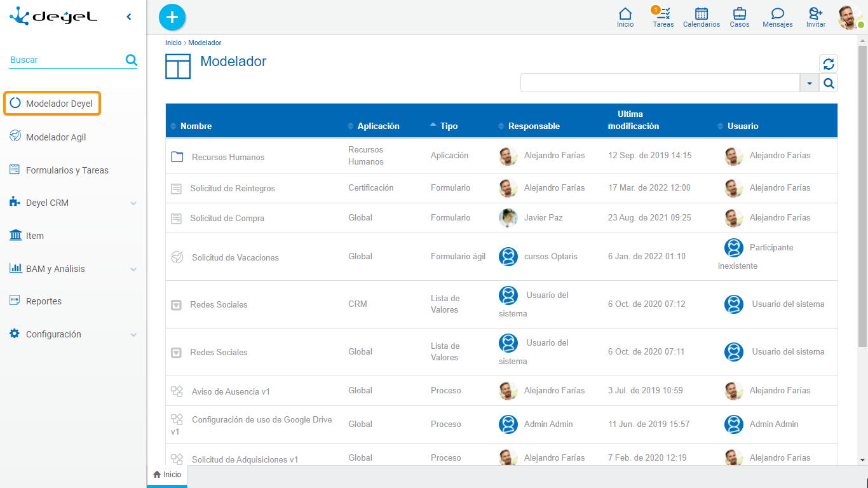Click Modelador breadcrumb link
The width and height of the screenshot is (868, 488).
(x=205, y=43)
